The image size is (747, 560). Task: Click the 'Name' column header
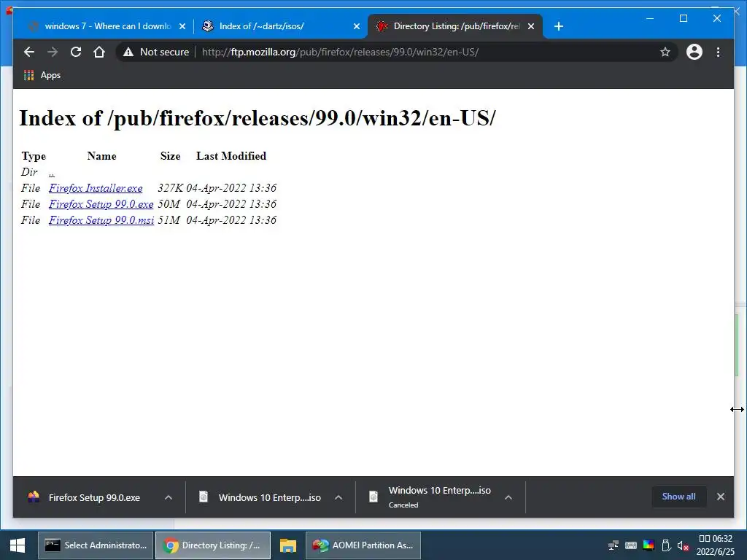click(x=101, y=156)
